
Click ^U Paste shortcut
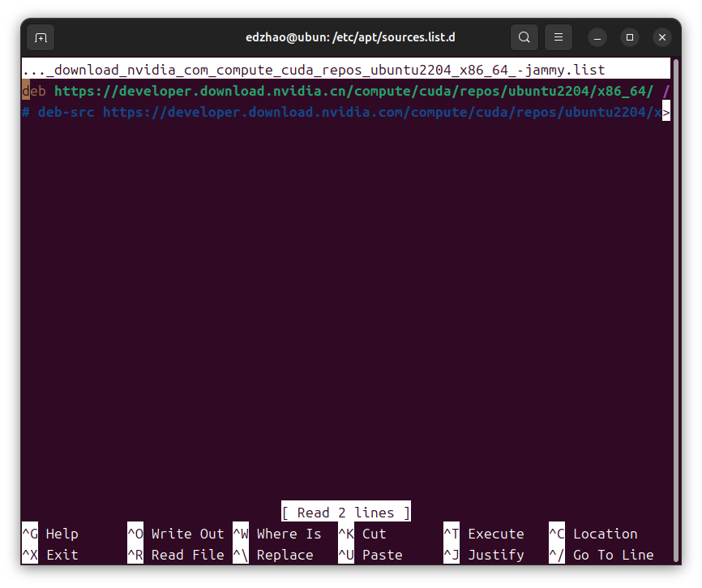(x=370, y=555)
